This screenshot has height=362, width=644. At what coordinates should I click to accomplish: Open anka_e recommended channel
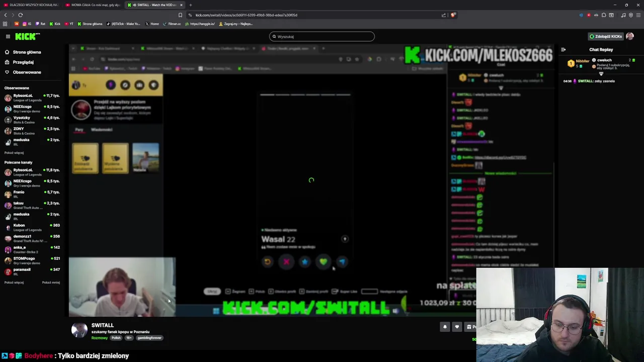(x=32, y=249)
